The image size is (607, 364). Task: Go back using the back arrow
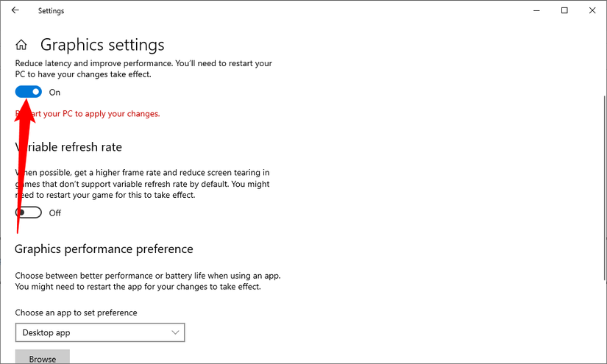(x=15, y=10)
